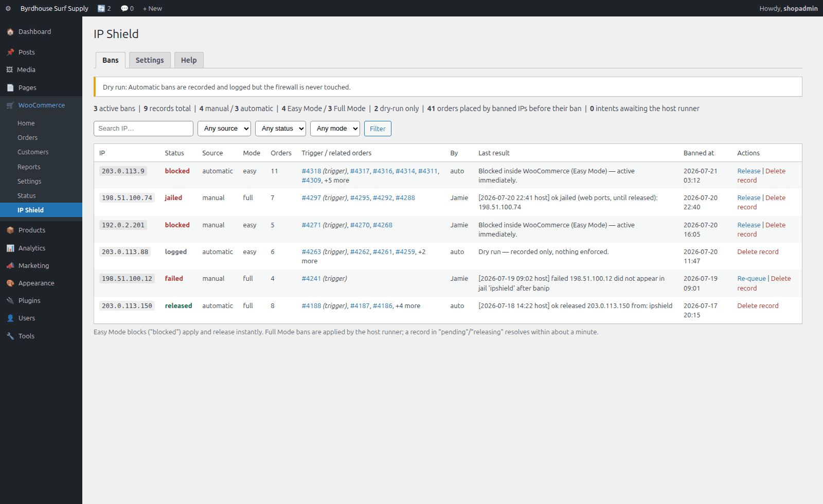Click the Filter button
This screenshot has width=823, height=504.
[x=378, y=129]
